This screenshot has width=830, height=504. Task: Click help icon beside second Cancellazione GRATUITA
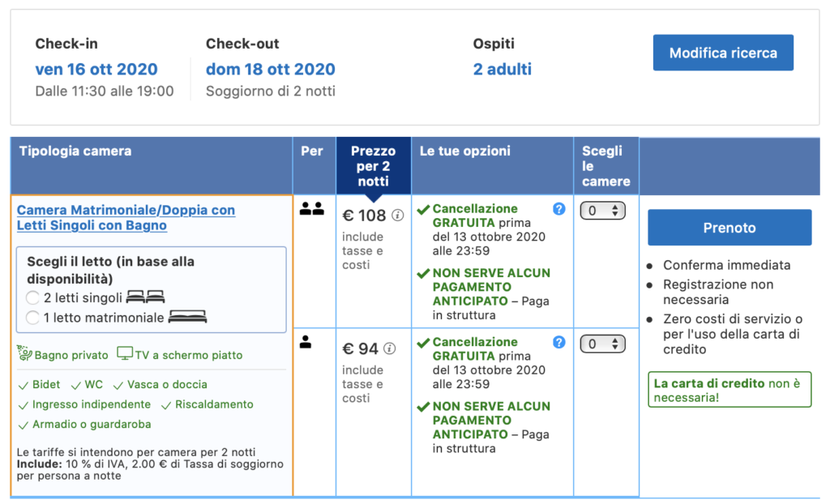tap(558, 343)
